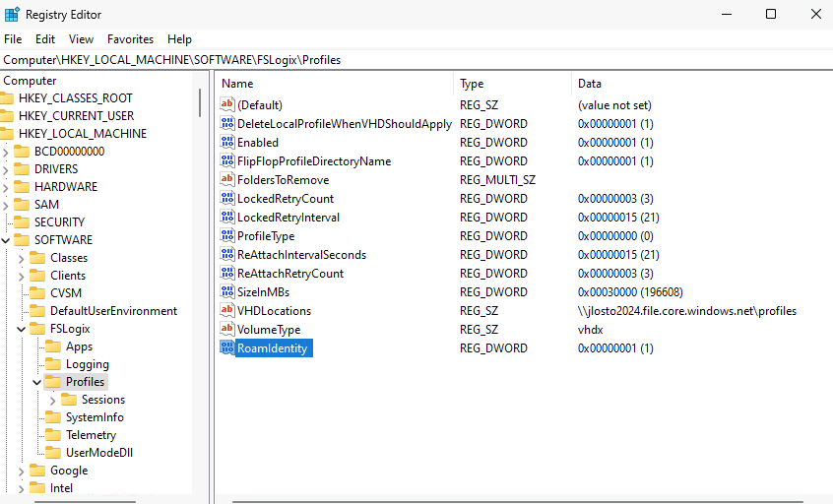Select the Computer root node
The width and height of the screenshot is (833, 504).
tap(30, 81)
